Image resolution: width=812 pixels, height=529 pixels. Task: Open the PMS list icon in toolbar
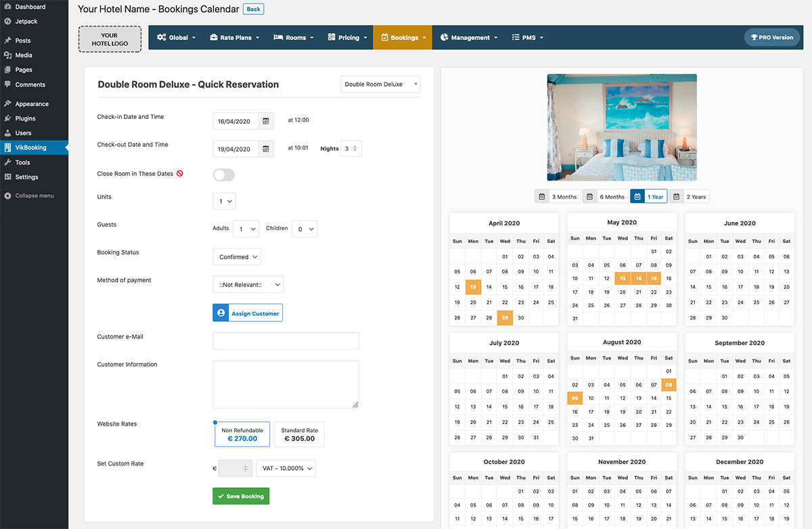517,37
